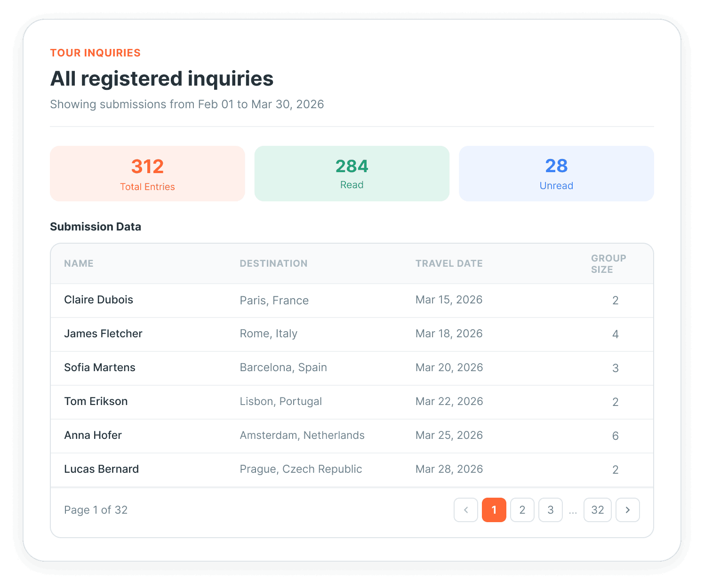The height and width of the screenshot is (588, 704).
Task: Select Sofia Martens entry
Action: coord(352,368)
